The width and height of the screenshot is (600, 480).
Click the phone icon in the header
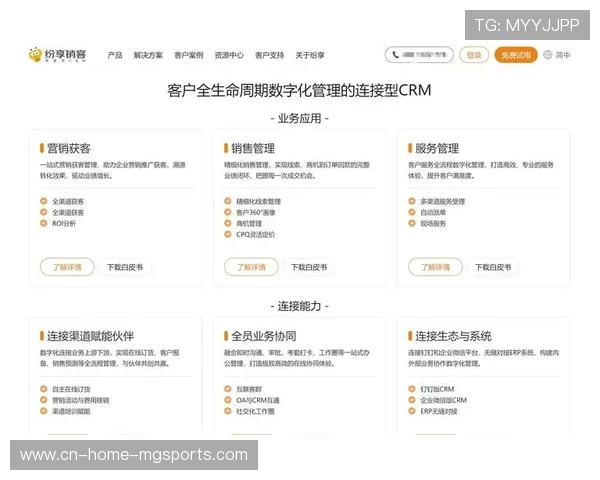(395, 55)
